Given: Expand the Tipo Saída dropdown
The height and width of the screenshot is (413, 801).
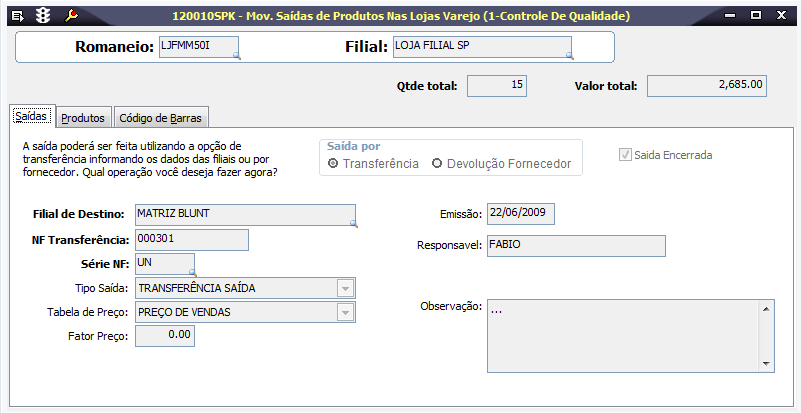Looking at the screenshot, I should tap(345, 288).
